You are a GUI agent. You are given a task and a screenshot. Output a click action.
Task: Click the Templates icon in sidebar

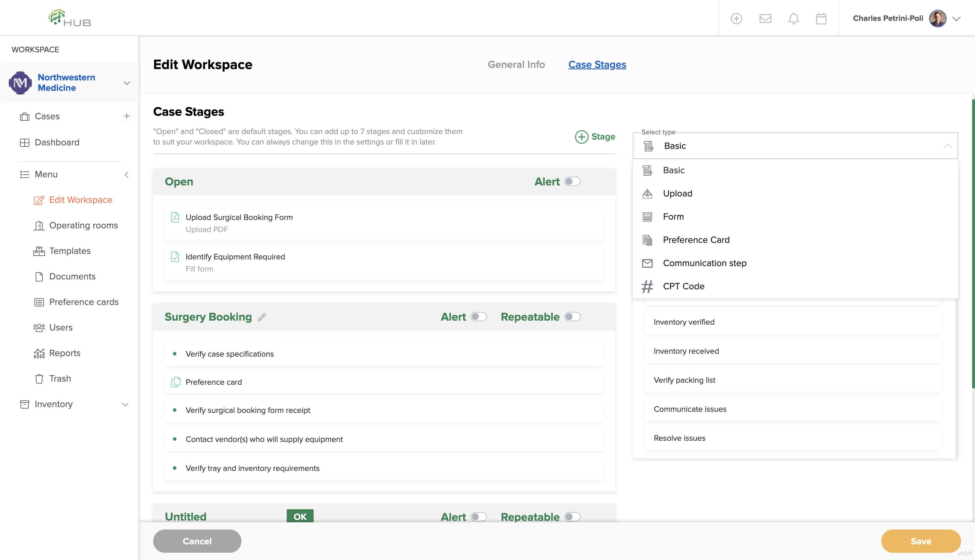[39, 251]
